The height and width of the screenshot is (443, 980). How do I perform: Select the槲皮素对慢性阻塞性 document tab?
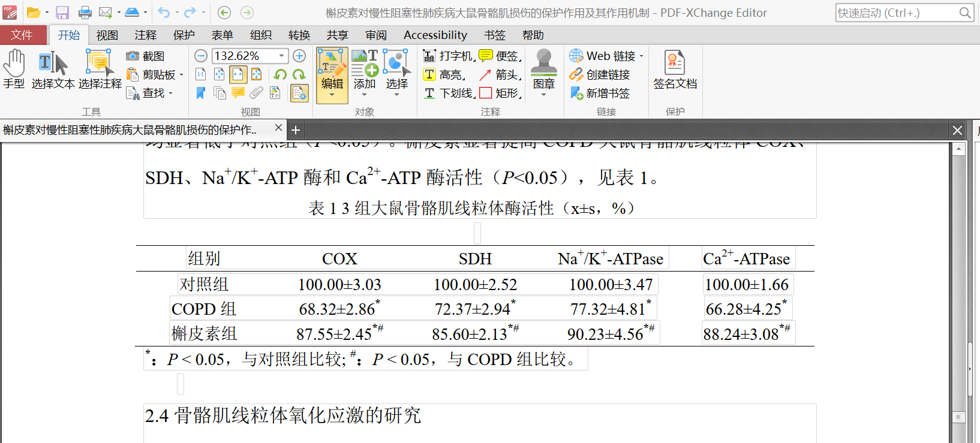pyautogui.click(x=143, y=129)
